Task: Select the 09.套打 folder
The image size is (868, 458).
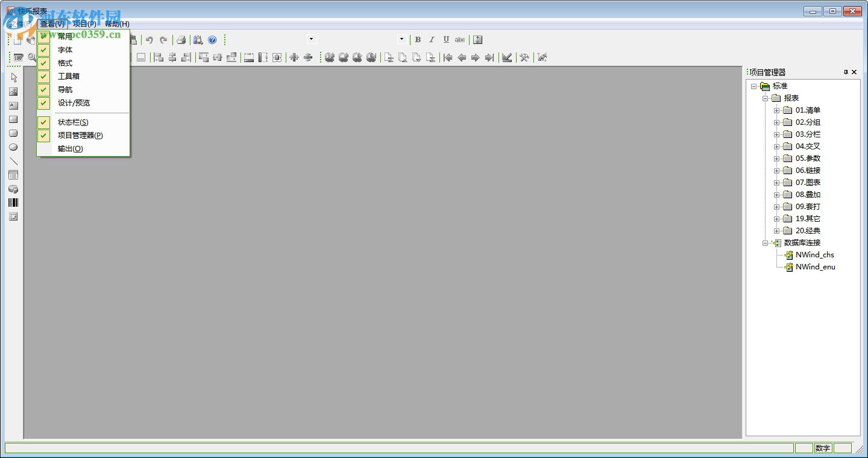Action: (808, 207)
